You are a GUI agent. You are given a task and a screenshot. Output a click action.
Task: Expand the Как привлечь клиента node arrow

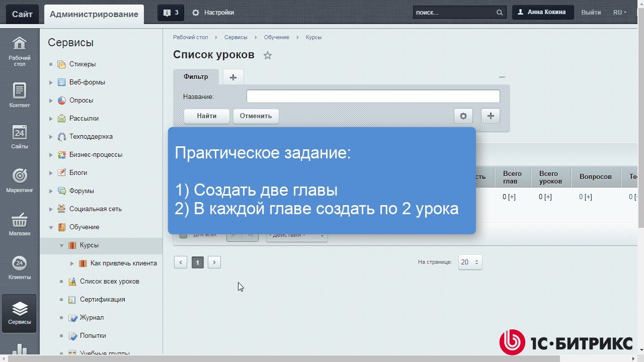click(x=72, y=263)
